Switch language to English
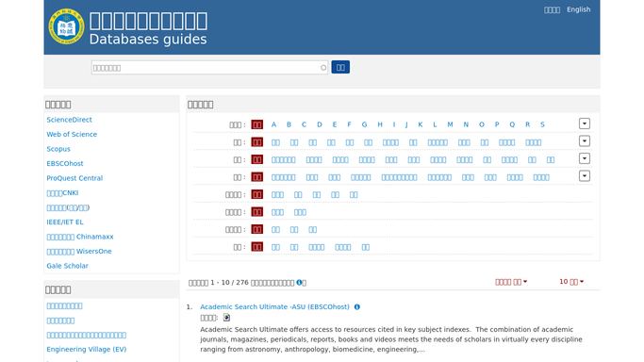This screenshot has width=644, height=362. point(578,9)
